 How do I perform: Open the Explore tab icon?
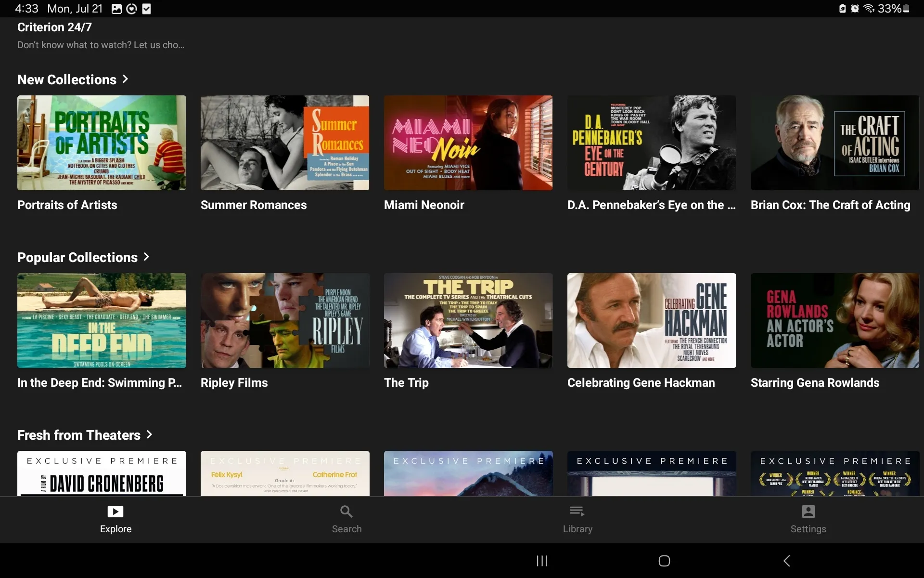point(115,512)
